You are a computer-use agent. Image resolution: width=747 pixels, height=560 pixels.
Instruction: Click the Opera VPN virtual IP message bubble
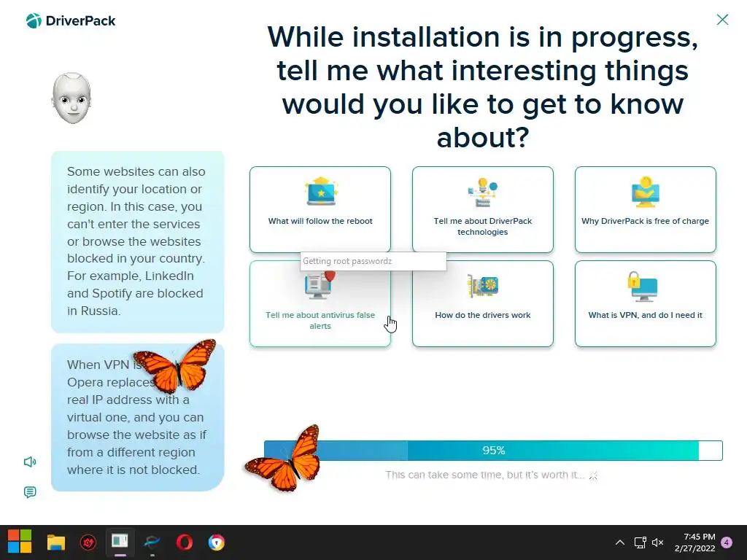[138, 417]
